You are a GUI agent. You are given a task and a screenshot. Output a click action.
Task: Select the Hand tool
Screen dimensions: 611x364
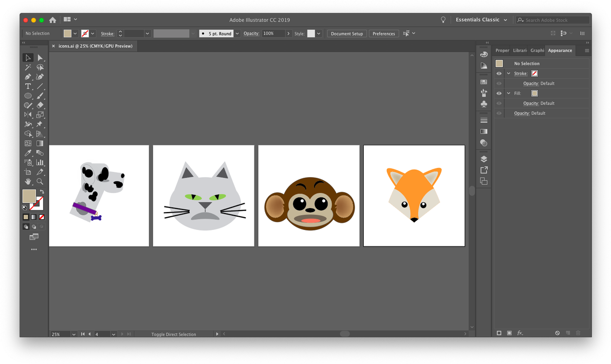point(28,182)
